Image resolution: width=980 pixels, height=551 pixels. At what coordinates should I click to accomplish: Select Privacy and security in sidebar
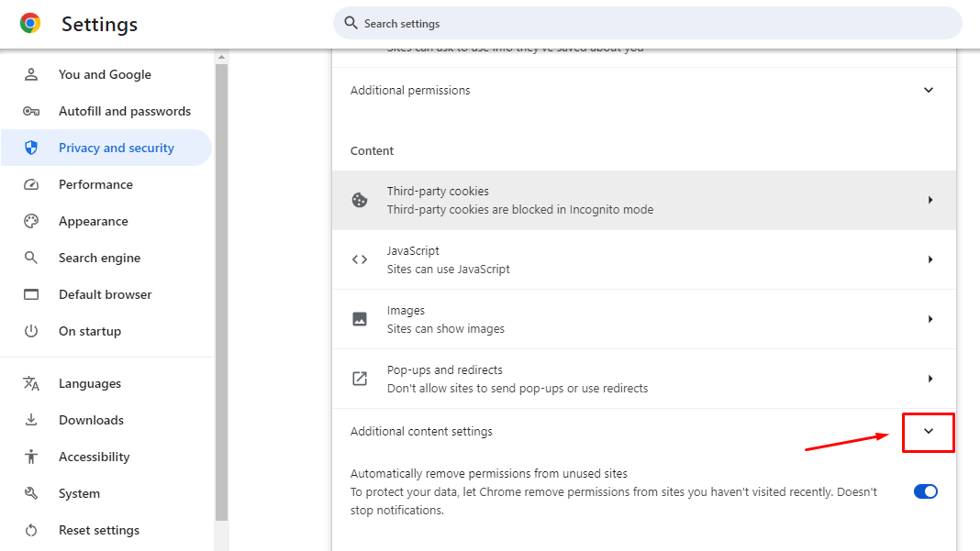[x=106, y=148]
